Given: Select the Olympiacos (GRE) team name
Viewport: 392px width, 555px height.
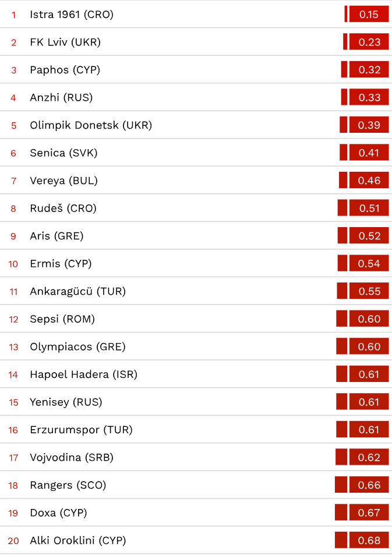Looking at the screenshot, I should click(x=77, y=347).
